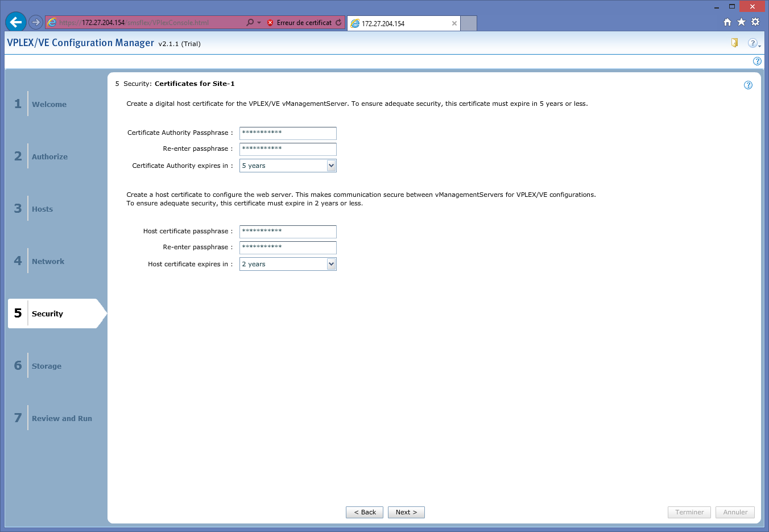
Task: Jump to Review and Run step
Action: coord(61,418)
